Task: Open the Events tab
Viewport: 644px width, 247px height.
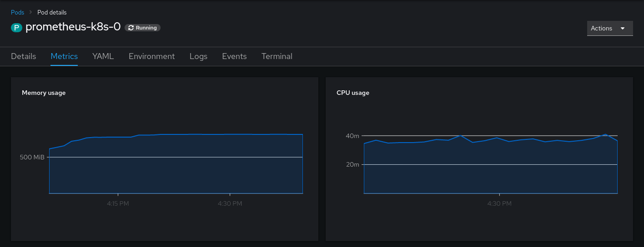Action: (234, 56)
